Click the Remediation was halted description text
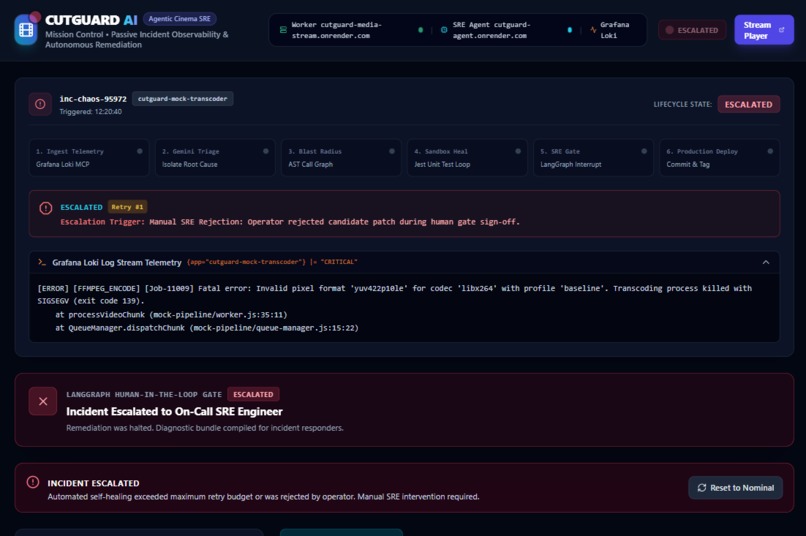Image resolution: width=806 pixels, height=536 pixels. pyautogui.click(x=205, y=428)
